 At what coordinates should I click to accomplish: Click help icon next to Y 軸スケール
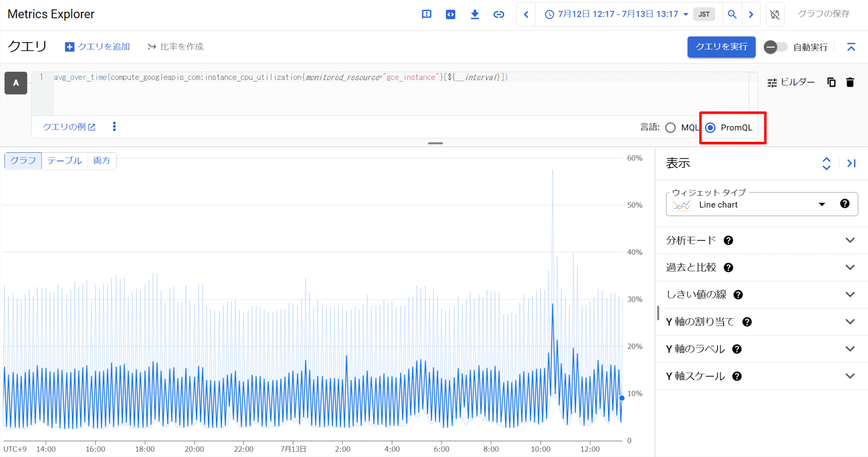point(737,376)
